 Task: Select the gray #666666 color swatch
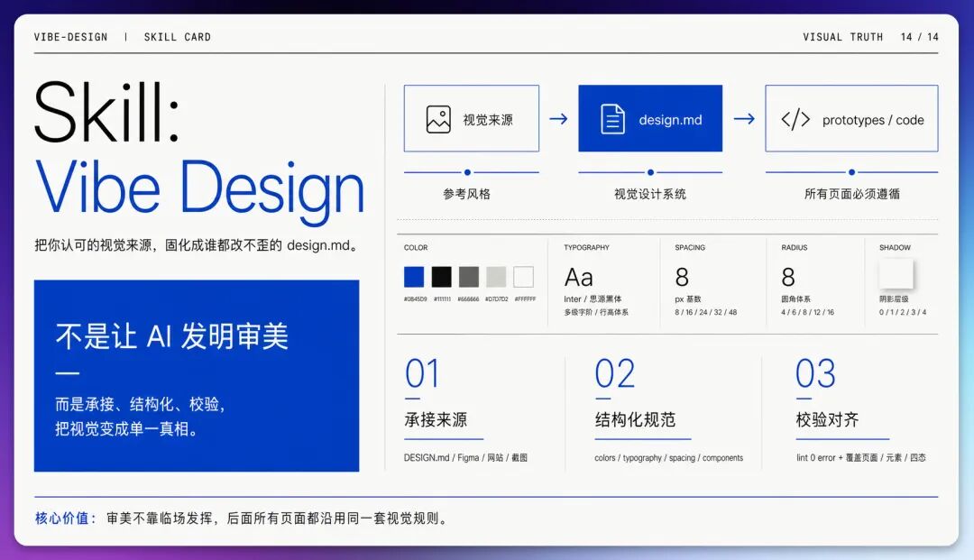[469, 277]
